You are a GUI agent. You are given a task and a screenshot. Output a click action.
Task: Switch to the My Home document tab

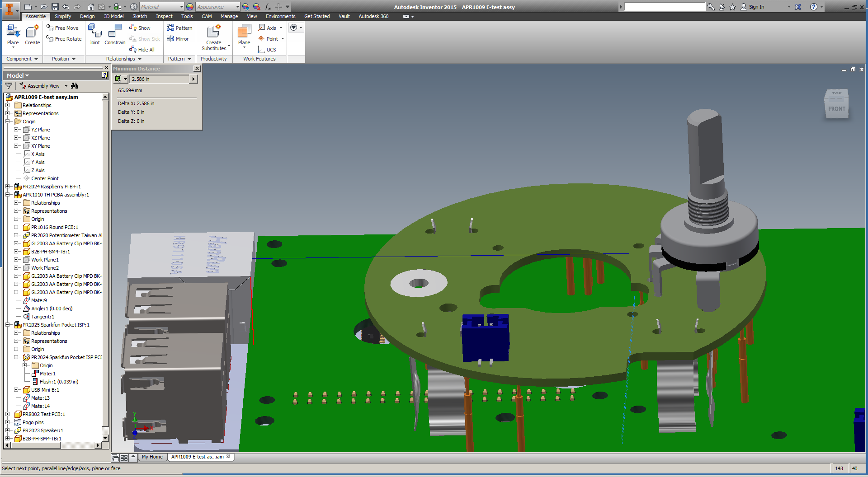click(x=152, y=457)
